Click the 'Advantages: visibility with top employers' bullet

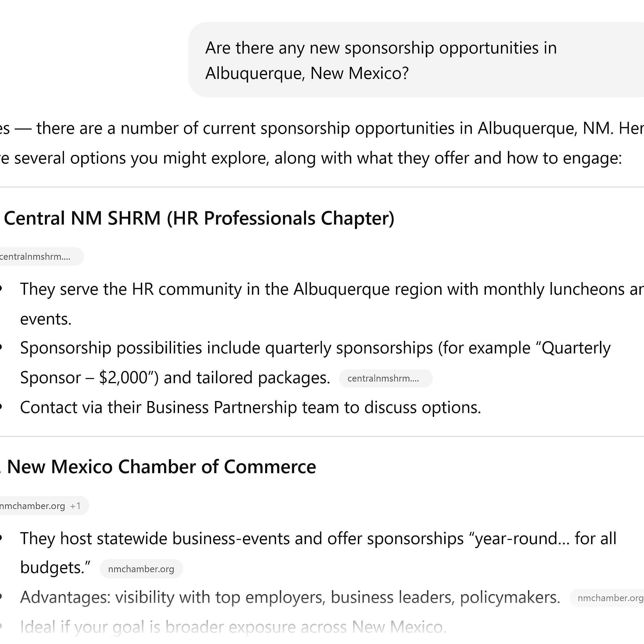point(290,597)
